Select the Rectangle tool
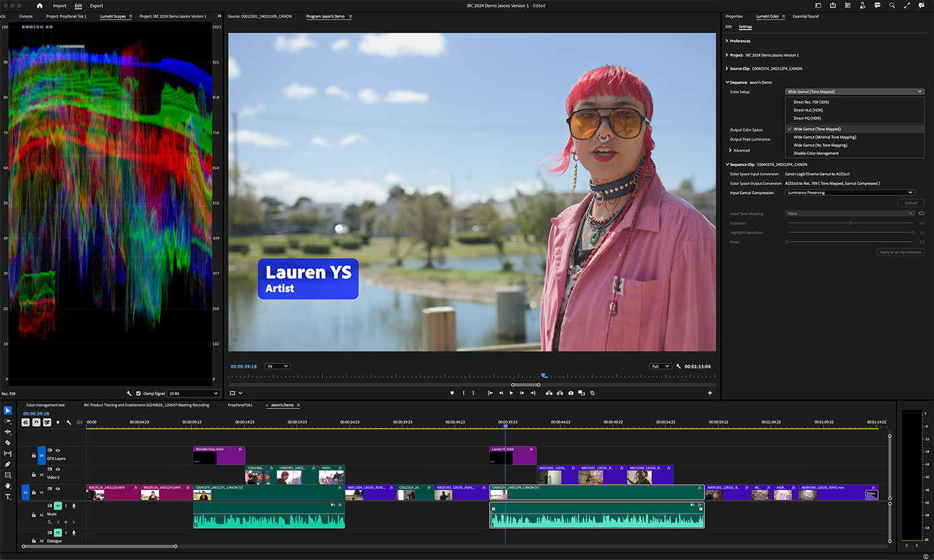 pyautogui.click(x=7, y=475)
